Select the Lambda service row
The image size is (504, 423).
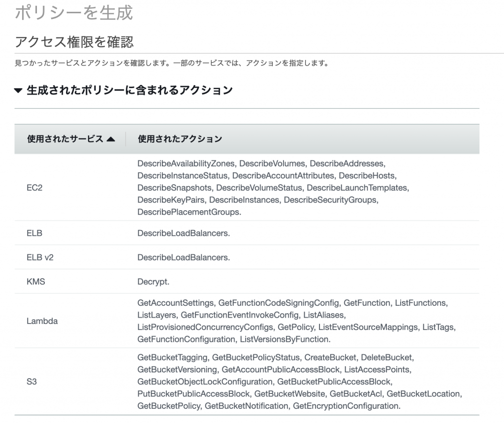pos(42,321)
